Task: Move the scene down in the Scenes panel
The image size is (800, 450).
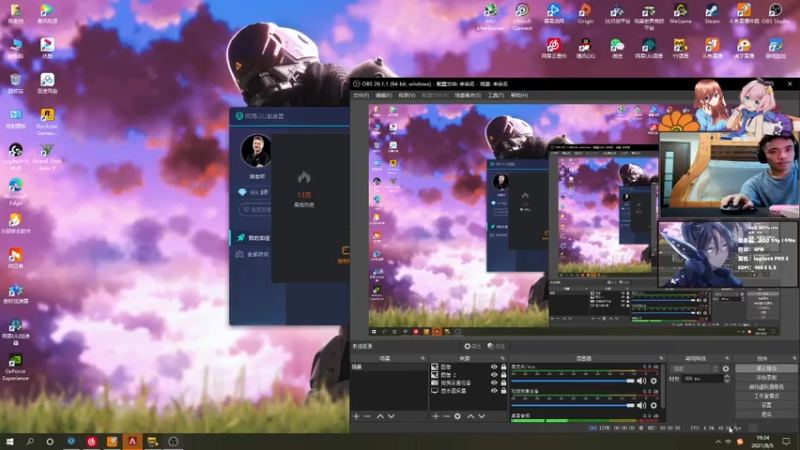Action: click(x=391, y=416)
